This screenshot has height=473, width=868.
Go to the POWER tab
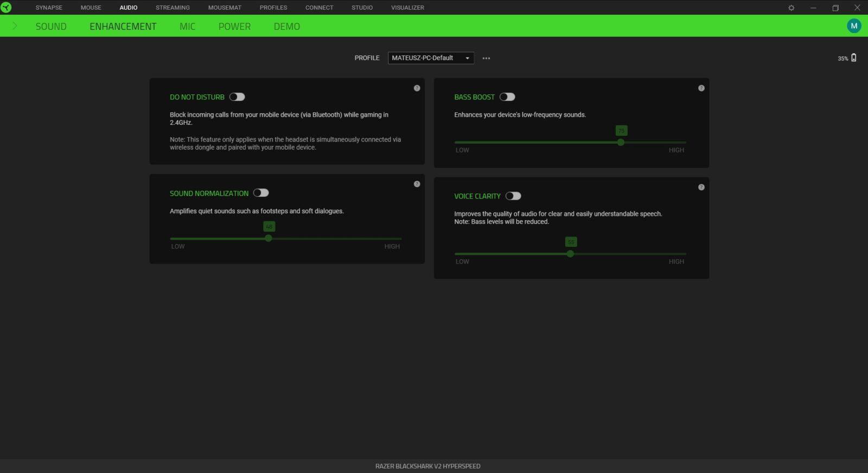pos(234,27)
